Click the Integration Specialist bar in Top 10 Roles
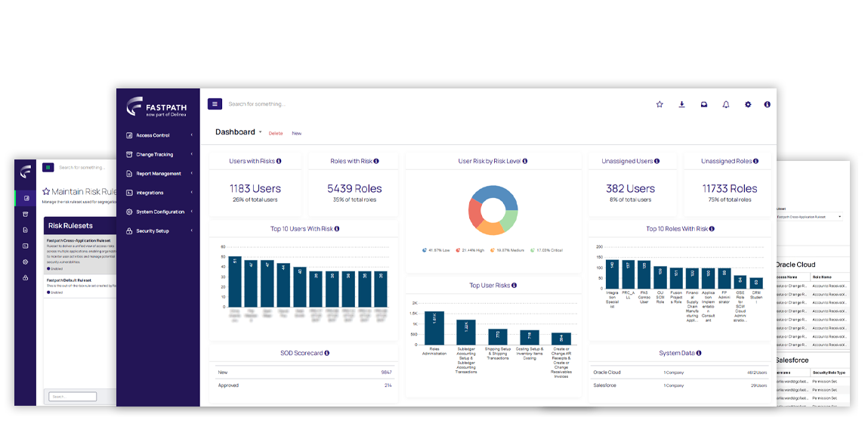 (612, 274)
